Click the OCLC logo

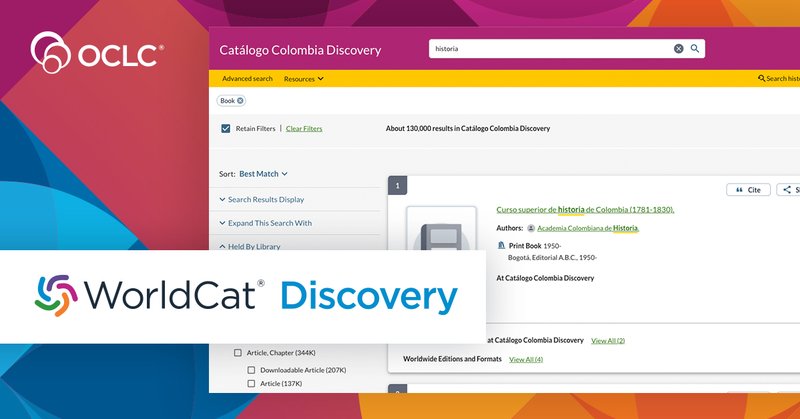[x=97, y=53]
